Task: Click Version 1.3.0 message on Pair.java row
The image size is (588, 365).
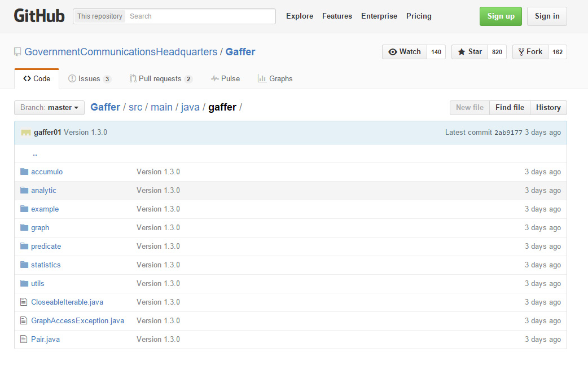Action: (x=158, y=339)
